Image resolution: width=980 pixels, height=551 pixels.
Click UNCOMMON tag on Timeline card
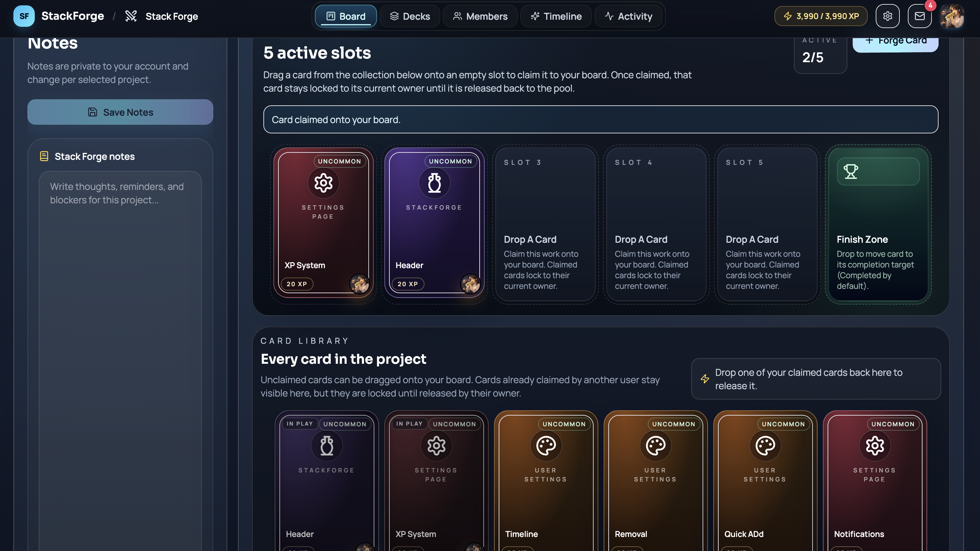tap(564, 424)
